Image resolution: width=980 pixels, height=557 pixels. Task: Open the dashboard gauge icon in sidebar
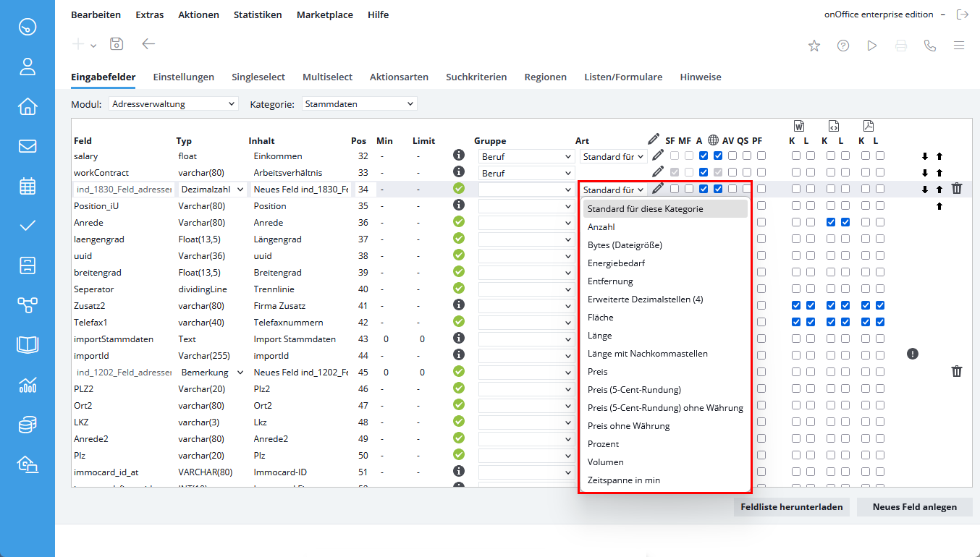[28, 27]
